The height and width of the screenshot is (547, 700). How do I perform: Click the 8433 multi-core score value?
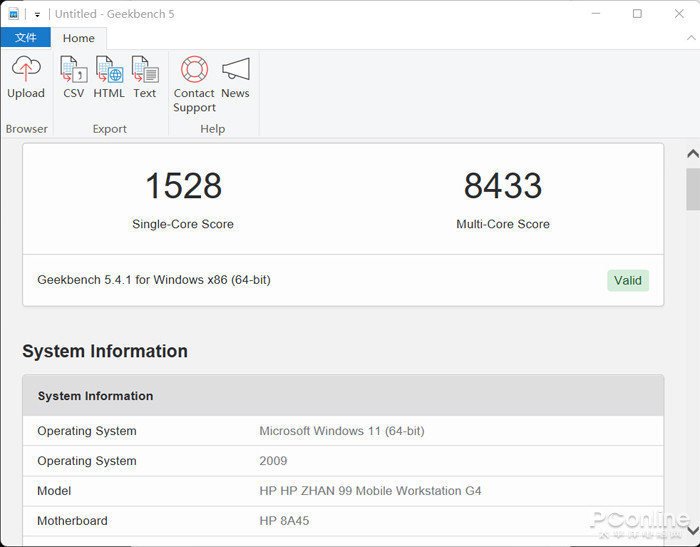tap(503, 185)
